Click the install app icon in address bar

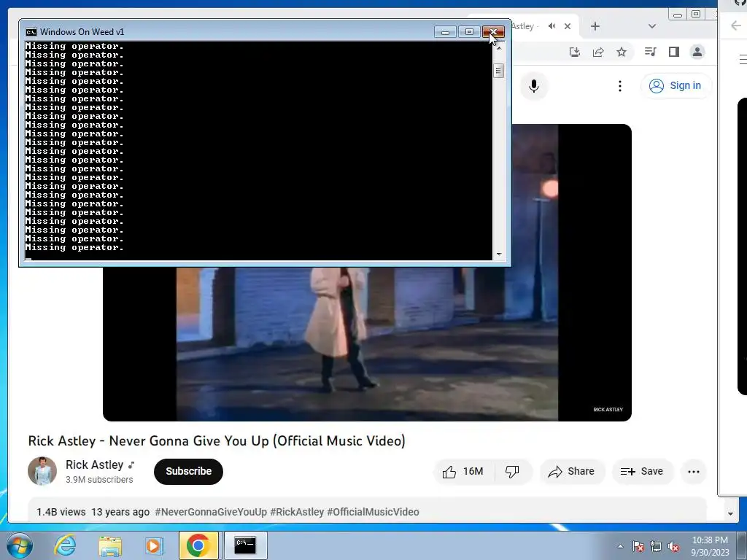(575, 52)
